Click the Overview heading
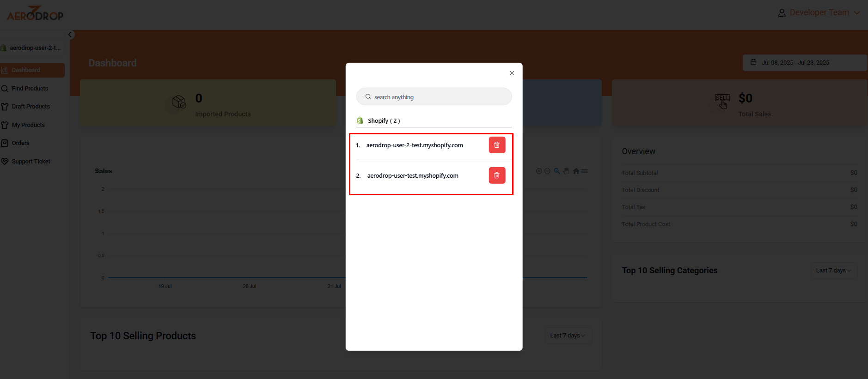The image size is (868, 379). (x=638, y=151)
